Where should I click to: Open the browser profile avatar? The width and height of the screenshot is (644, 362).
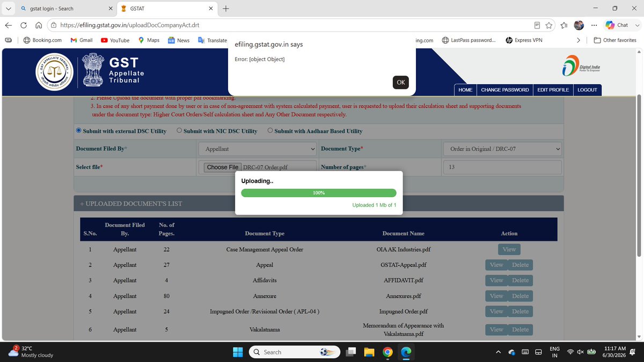579,25
